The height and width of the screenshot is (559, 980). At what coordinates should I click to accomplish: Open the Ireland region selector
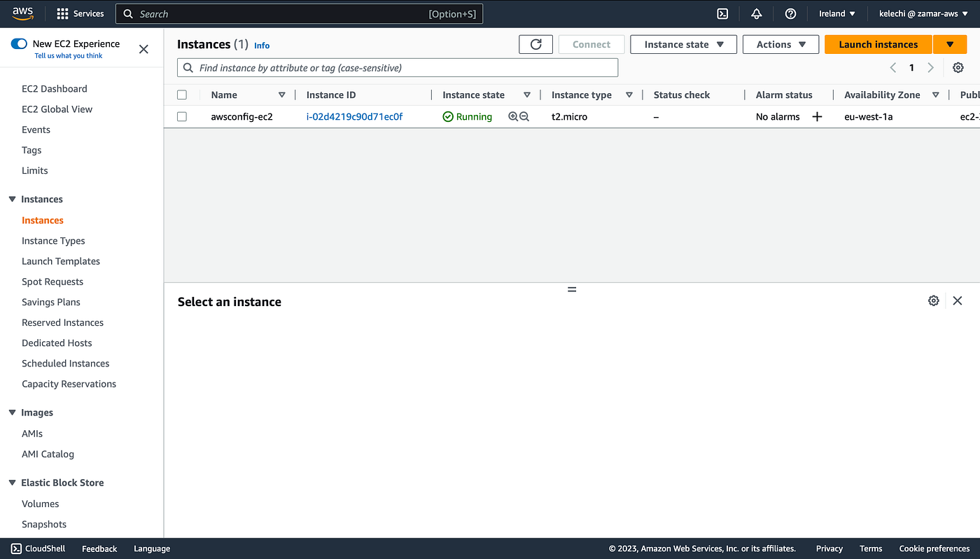point(837,13)
